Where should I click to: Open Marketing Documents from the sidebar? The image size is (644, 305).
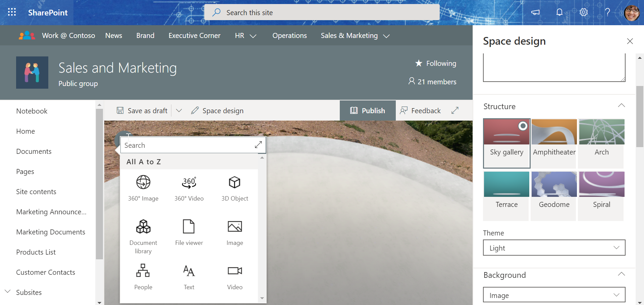(51, 232)
